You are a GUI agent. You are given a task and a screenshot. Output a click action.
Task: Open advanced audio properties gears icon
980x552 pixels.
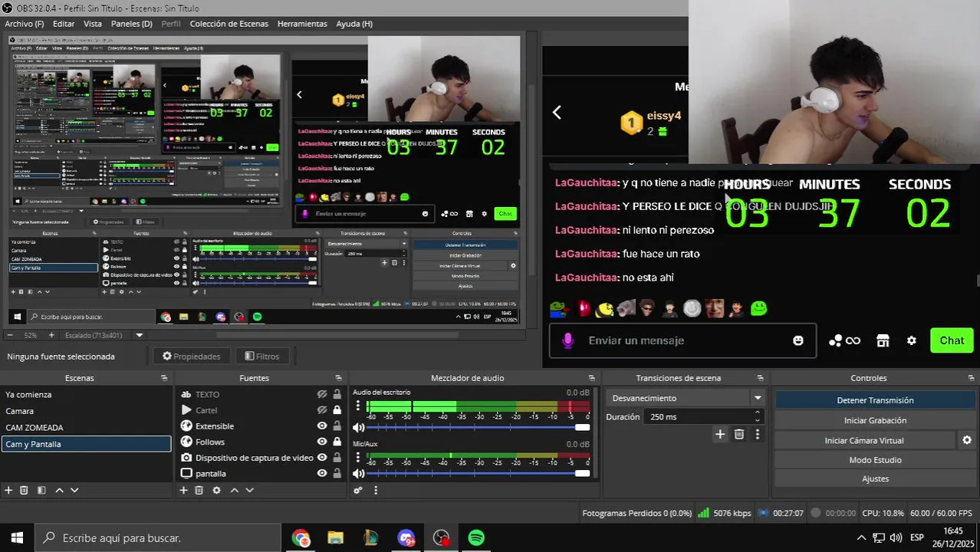tap(358, 490)
